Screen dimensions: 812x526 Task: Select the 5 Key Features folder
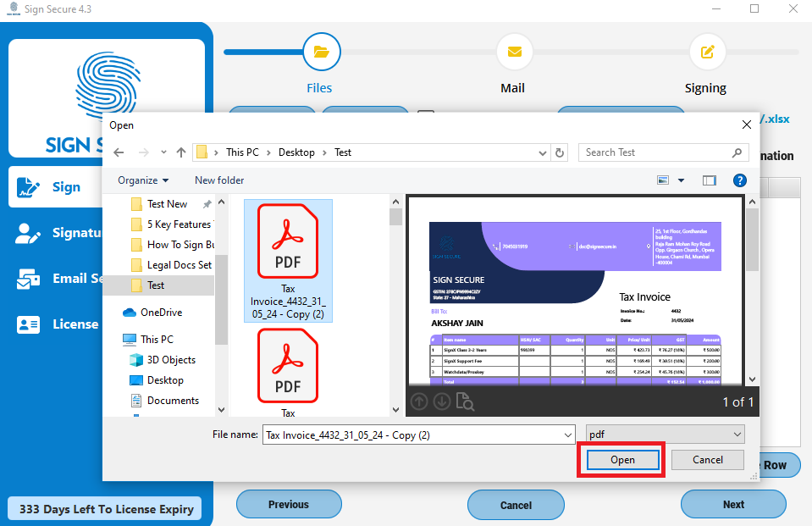click(173, 224)
